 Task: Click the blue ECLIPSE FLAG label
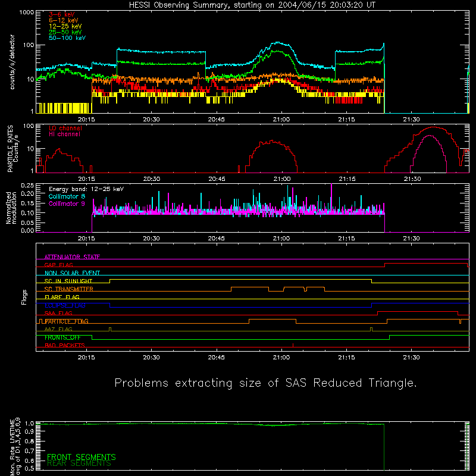tap(65, 305)
